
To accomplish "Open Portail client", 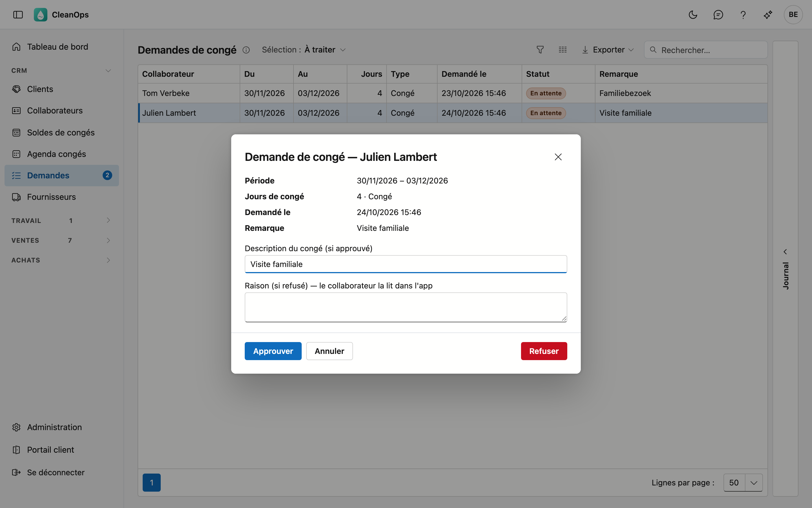I will (62, 450).
